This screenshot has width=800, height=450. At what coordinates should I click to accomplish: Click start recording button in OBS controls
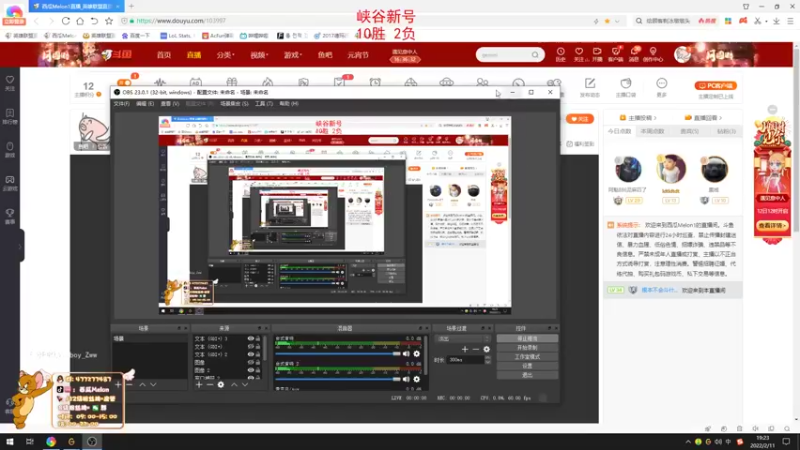[x=527, y=347]
